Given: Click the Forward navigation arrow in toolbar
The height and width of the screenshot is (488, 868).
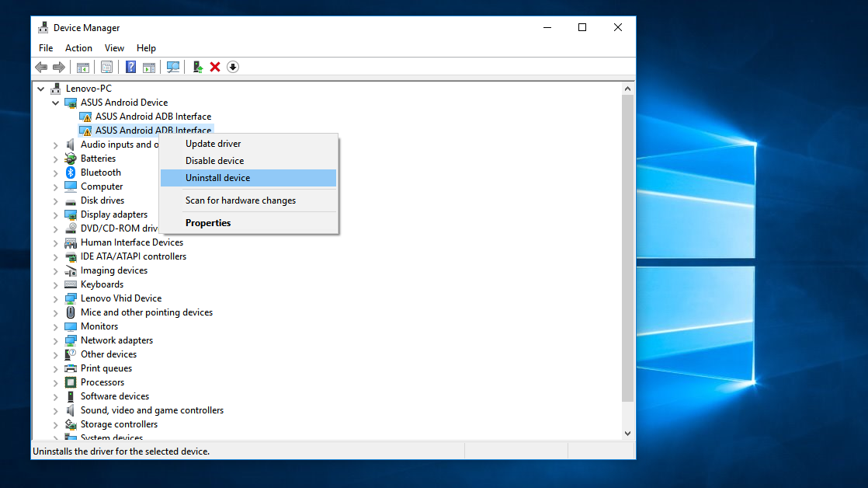Looking at the screenshot, I should [x=60, y=67].
